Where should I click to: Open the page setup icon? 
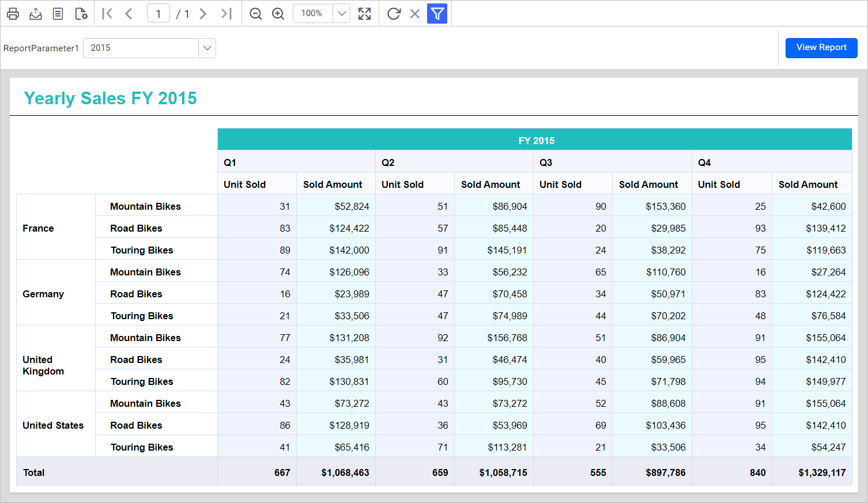pyautogui.click(x=81, y=14)
